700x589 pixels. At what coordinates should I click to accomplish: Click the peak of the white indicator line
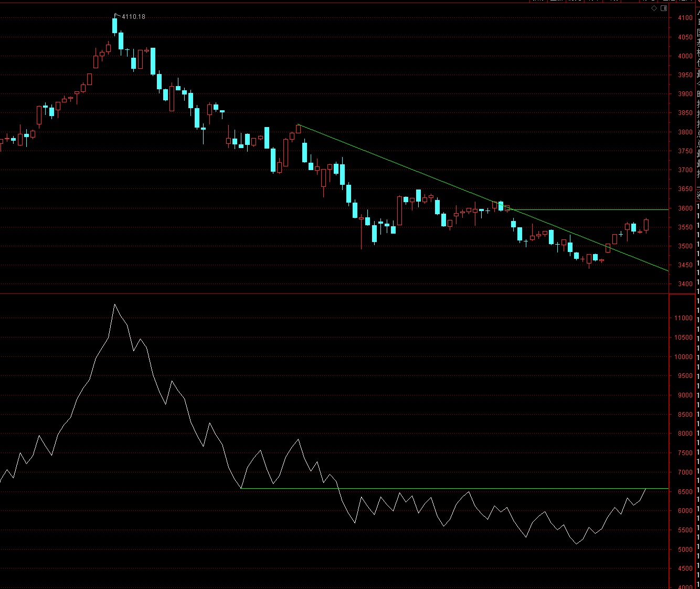pos(115,304)
